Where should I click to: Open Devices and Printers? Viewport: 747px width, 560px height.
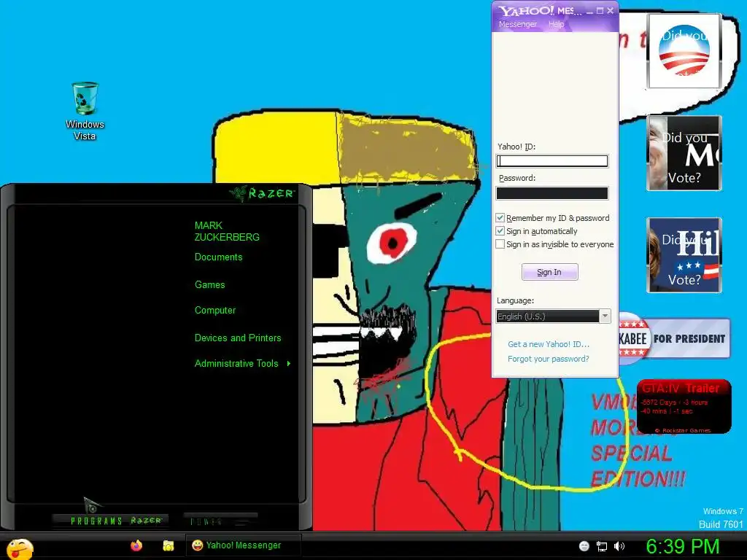point(238,338)
